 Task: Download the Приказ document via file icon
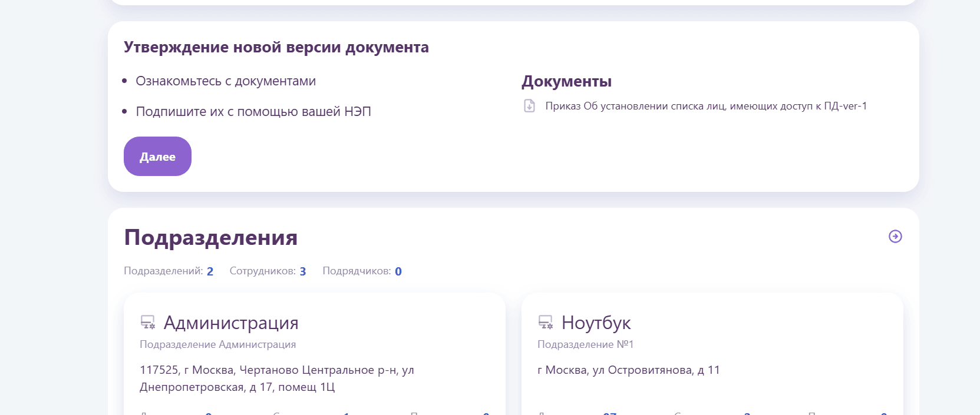[x=529, y=106]
